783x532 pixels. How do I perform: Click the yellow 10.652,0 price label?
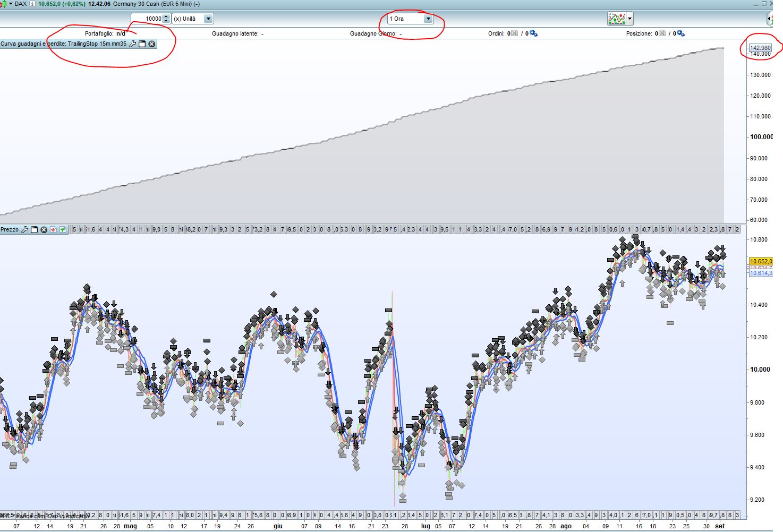761,261
